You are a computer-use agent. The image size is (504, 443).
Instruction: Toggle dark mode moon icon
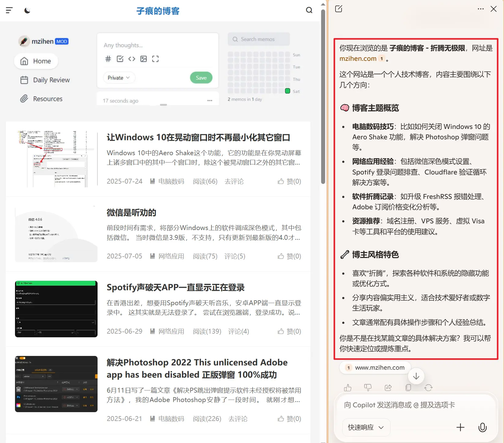coord(28,10)
